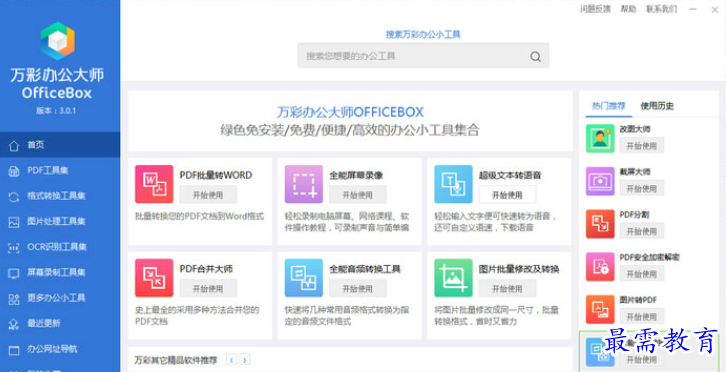Image resolution: width=726 pixels, height=372 pixels.
Task: Click the 改图大师 green portrait icon
Action: tap(600, 139)
